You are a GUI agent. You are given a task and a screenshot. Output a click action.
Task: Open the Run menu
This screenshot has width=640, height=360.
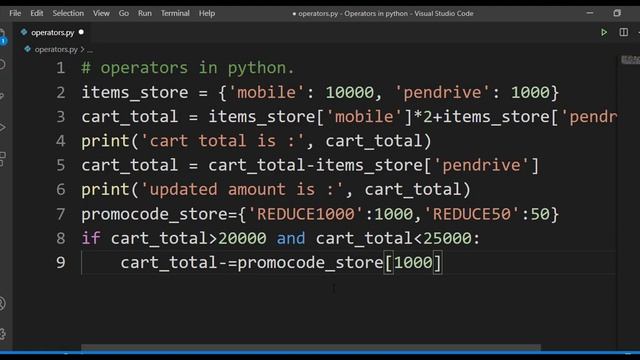[144, 13]
